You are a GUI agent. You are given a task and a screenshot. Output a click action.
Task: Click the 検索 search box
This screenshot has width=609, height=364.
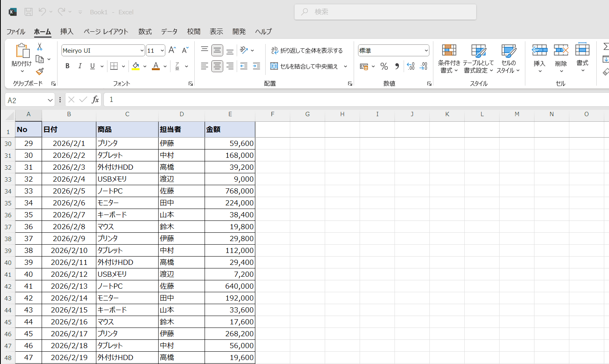click(385, 12)
